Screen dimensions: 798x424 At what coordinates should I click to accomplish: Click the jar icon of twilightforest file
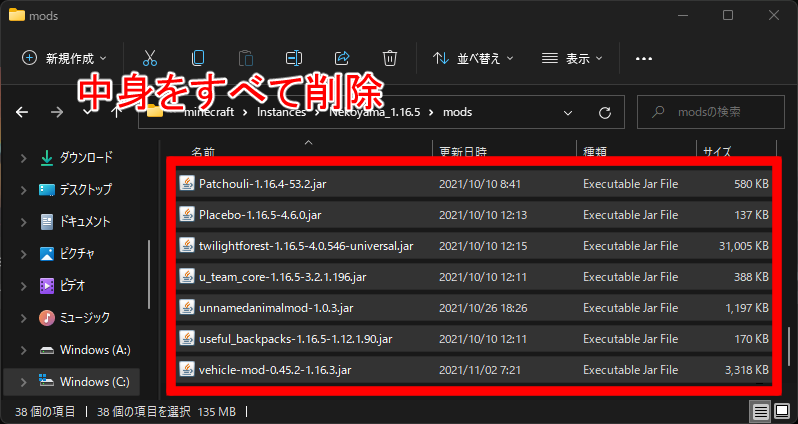pyautogui.click(x=187, y=246)
